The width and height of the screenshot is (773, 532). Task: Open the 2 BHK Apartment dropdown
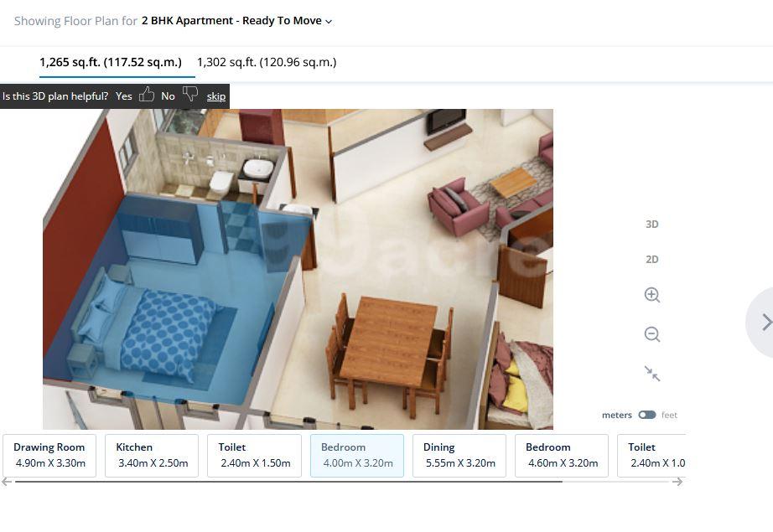(x=236, y=21)
